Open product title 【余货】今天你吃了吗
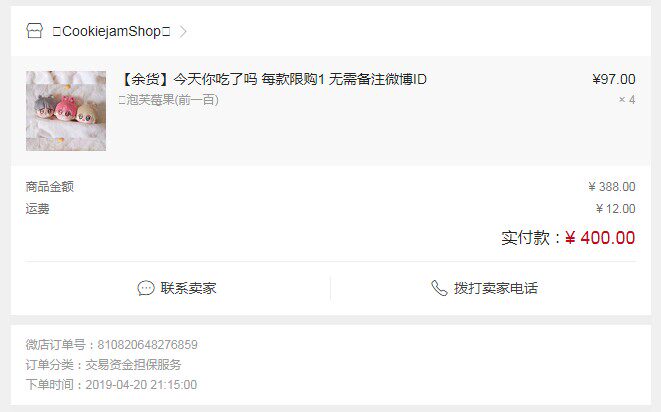Screen dimensions: 661x412 [273, 79]
